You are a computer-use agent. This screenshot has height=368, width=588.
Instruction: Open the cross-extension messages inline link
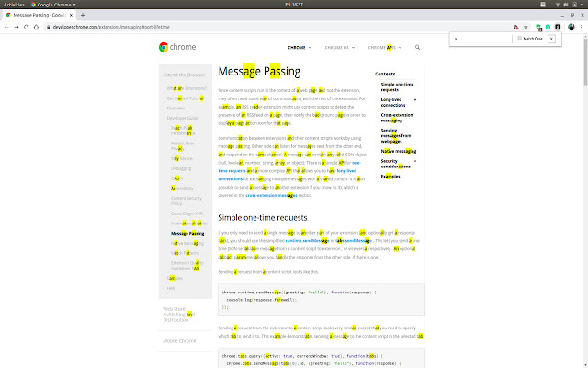(271, 195)
